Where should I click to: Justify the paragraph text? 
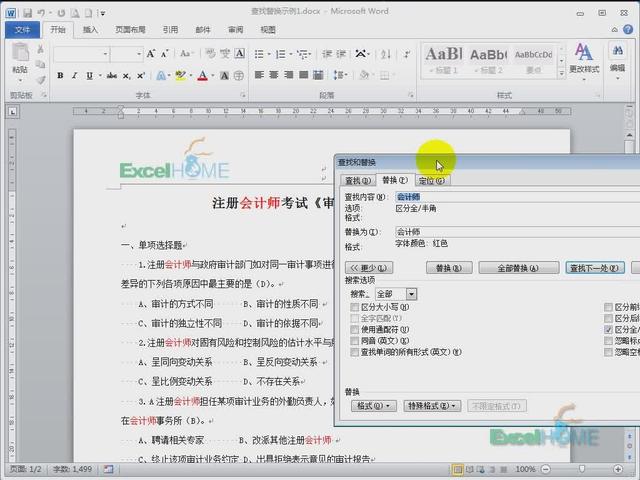click(303, 75)
